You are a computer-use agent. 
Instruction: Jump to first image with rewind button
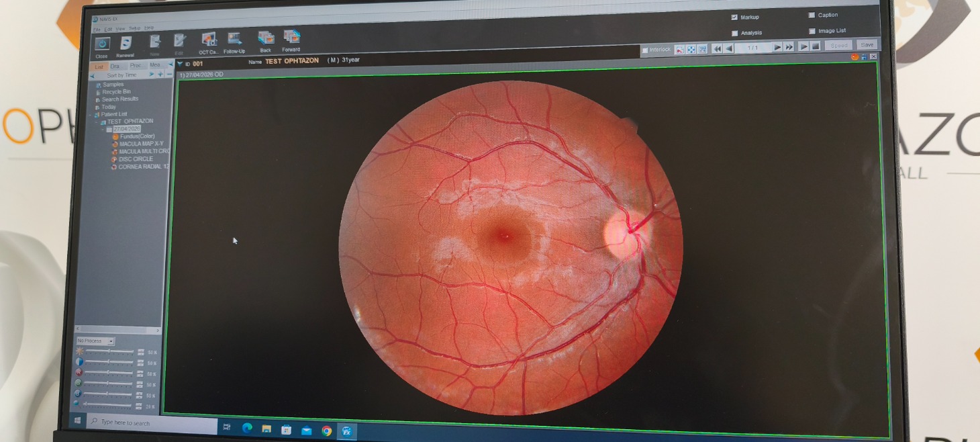pos(717,48)
